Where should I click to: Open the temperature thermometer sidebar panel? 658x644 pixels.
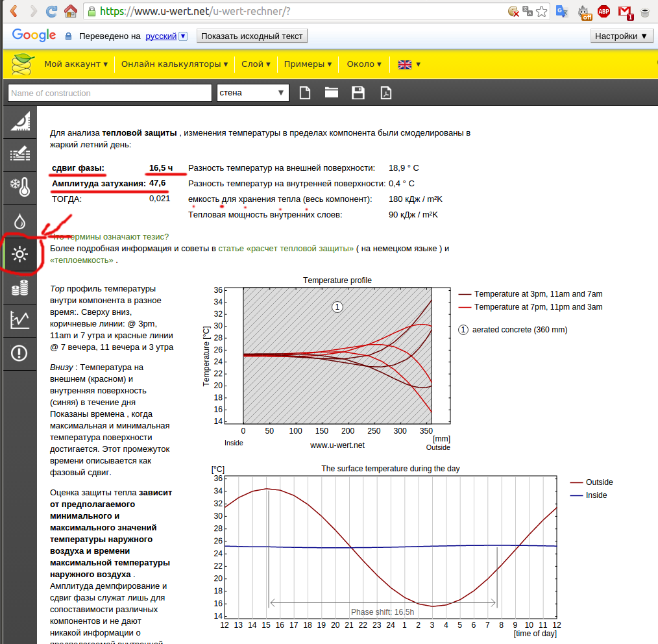click(19, 187)
